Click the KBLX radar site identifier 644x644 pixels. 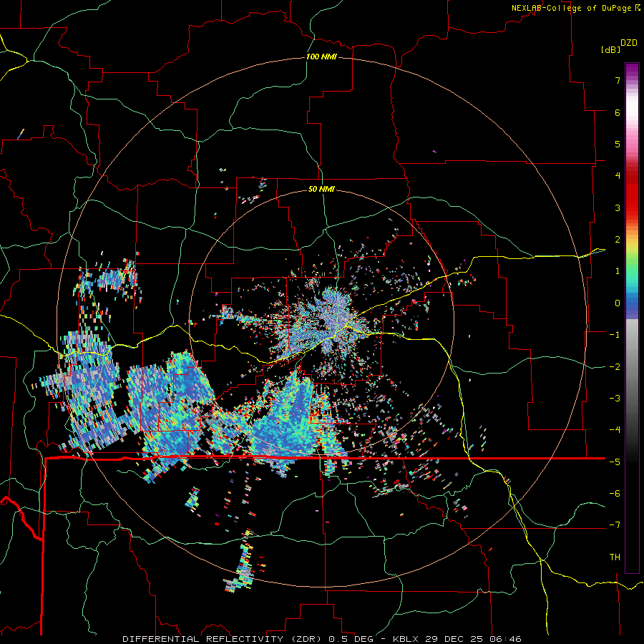point(406,639)
